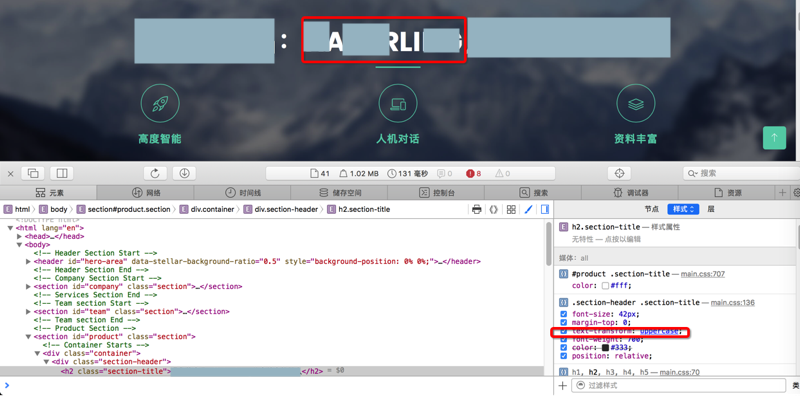800x396 pixels.
Task: Uncheck the position: relative property
Action: tap(564, 356)
